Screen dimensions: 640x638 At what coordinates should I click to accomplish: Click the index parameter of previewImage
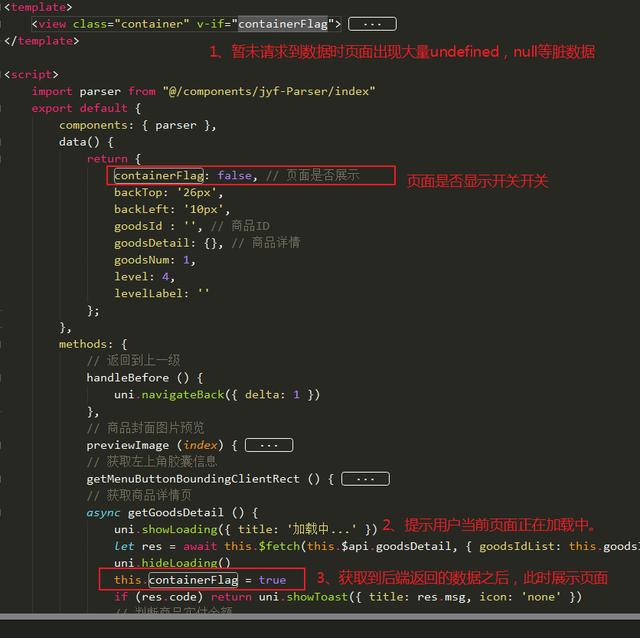coord(200,445)
